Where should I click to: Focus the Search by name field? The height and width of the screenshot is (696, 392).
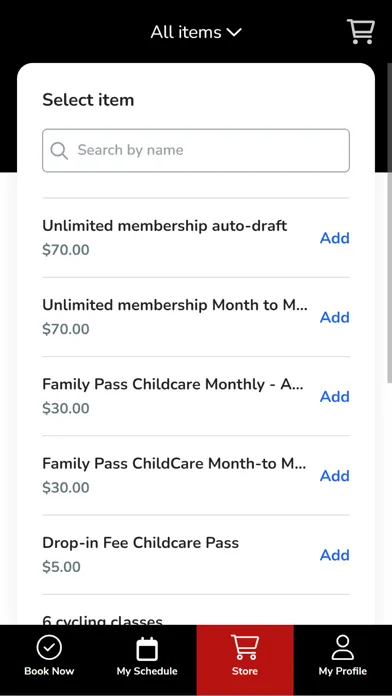196,150
